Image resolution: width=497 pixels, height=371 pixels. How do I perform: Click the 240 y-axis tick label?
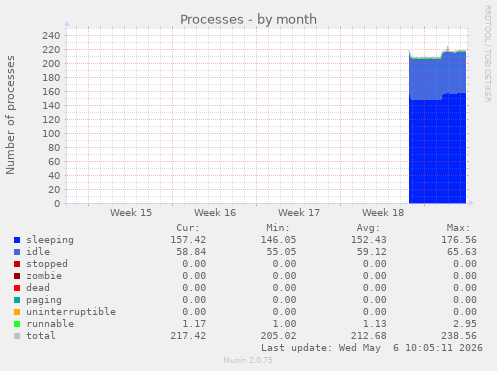[51, 35]
